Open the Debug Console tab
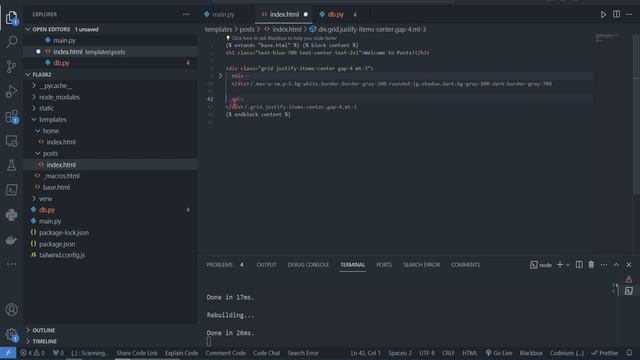The image size is (640, 360). pyautogui.click(x=308, y=265)
